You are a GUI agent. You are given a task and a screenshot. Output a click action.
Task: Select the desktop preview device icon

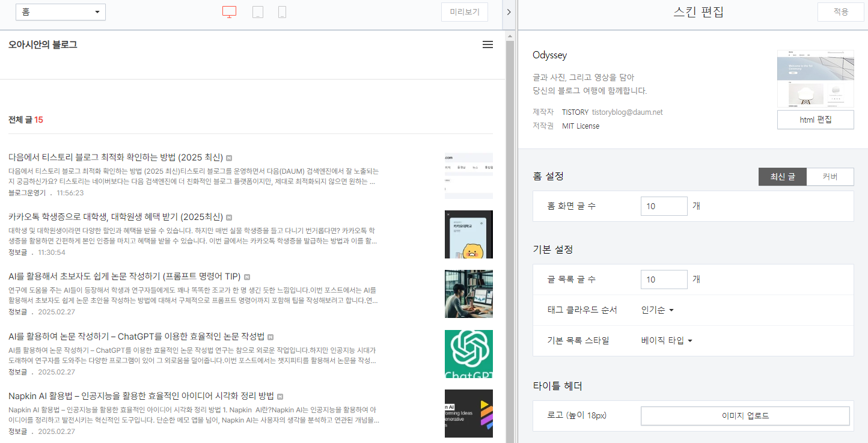pos(229,12)
